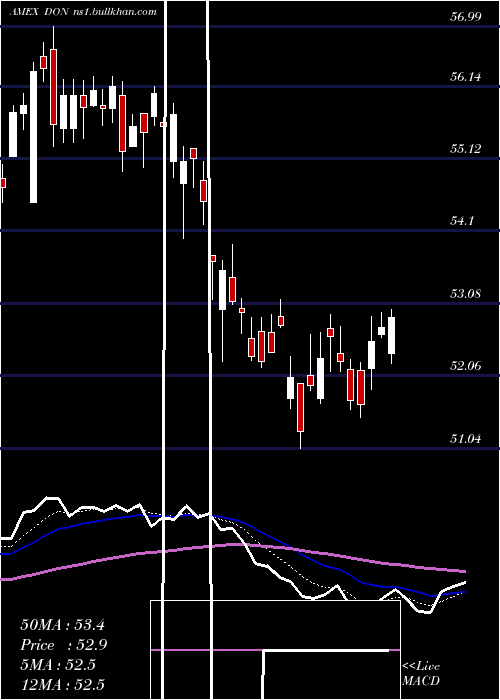Image resolution: width=500 pixels, height=700 pixels.
Task: Click the <<Live MACD label
Action: point(421,674)
